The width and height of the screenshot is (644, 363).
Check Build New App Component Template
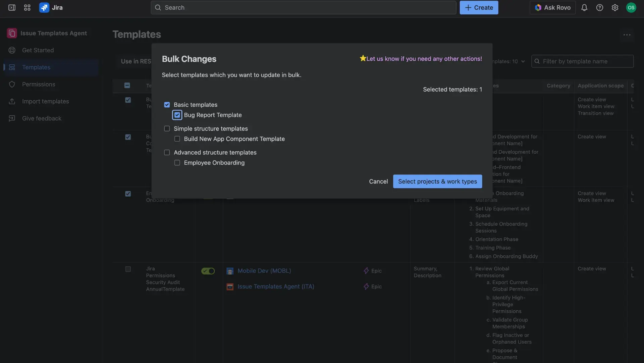[x=177, y=139]
